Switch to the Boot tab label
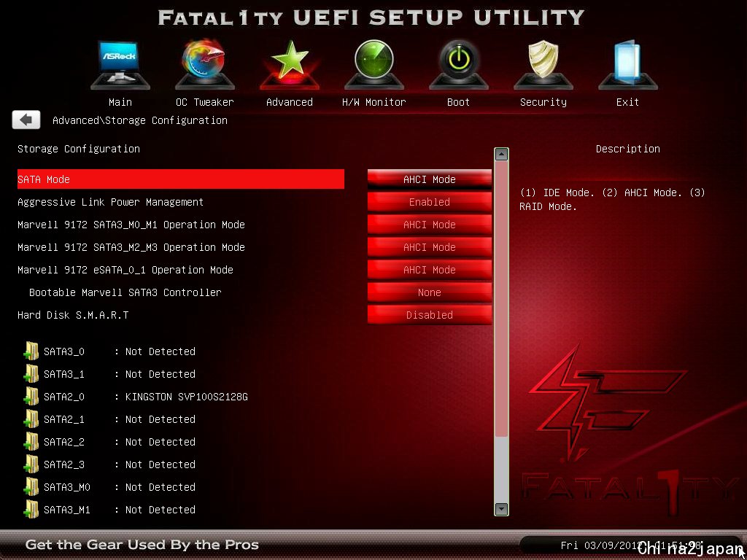 point(458,102)
